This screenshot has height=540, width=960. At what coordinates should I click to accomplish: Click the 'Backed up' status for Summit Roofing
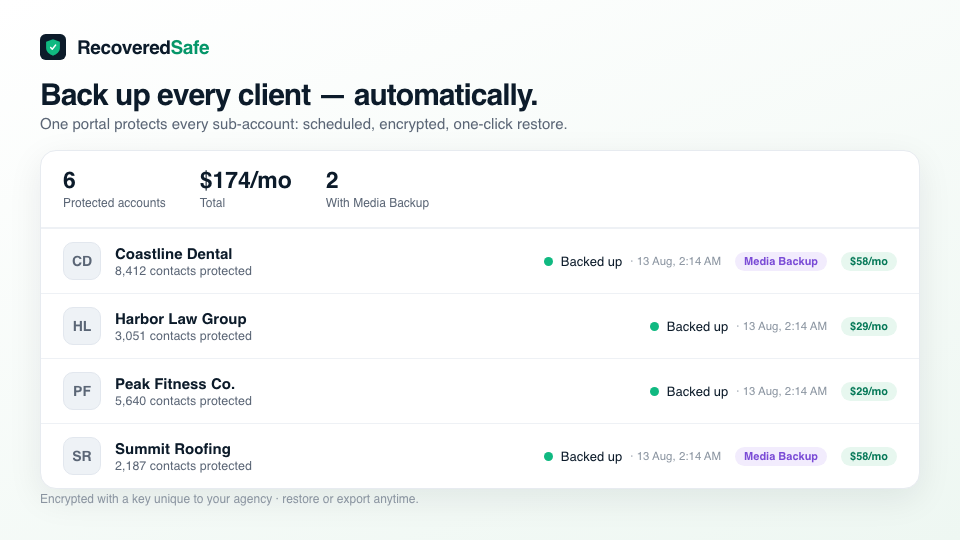[591, 456]
